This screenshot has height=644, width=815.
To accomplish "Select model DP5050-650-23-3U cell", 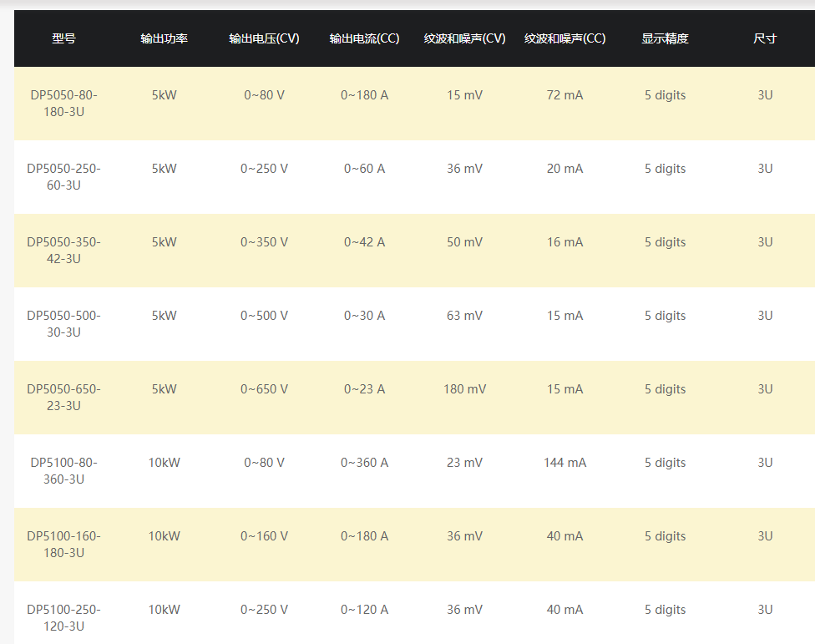I will pyautogui.click(x=64, y=397).
